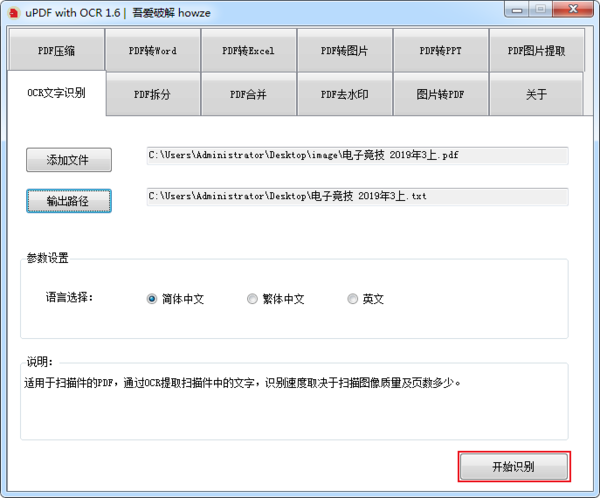This screenshot has width=600, height=498.
Task: Open the PDF图片提取 tab
Action: coord(536,50)
